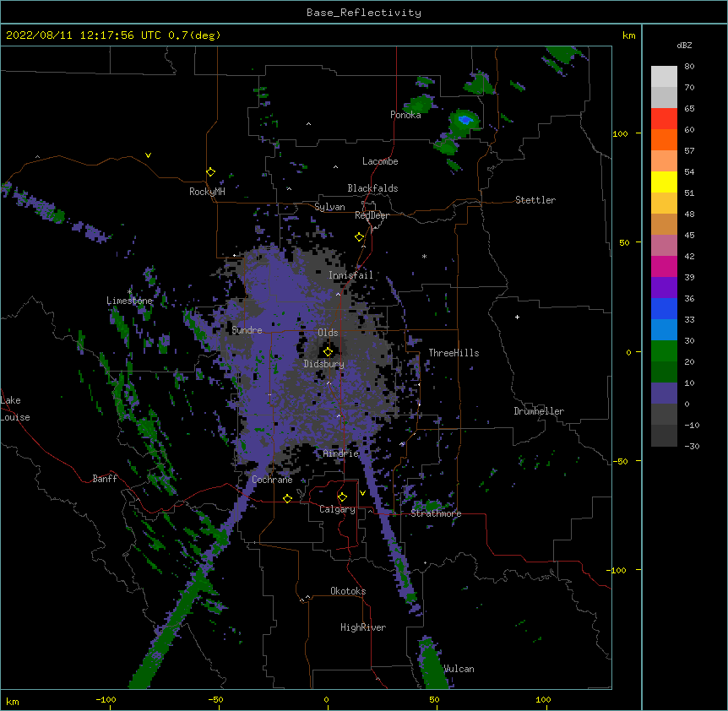Select the yellow diamond marker above Calgary label

342,497
